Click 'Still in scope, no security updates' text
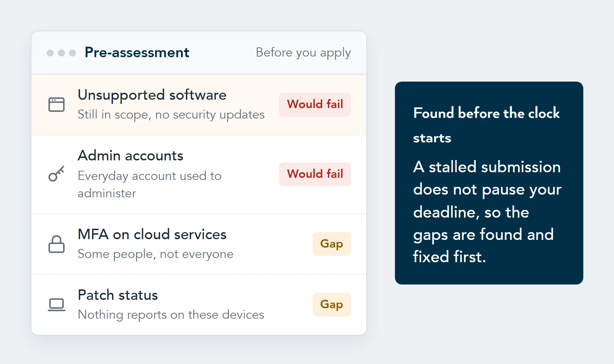The height and width of the screenshot is (364, 614). click(x=171, y=115)
